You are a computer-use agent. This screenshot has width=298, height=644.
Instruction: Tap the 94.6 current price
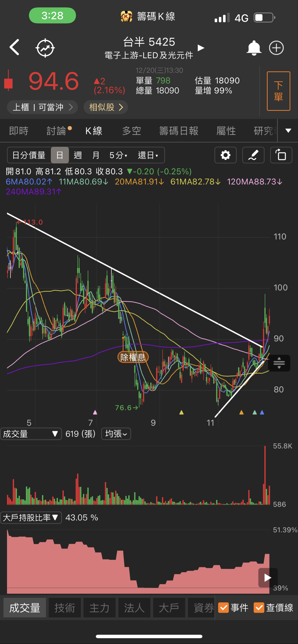click(x=54, y=81)
